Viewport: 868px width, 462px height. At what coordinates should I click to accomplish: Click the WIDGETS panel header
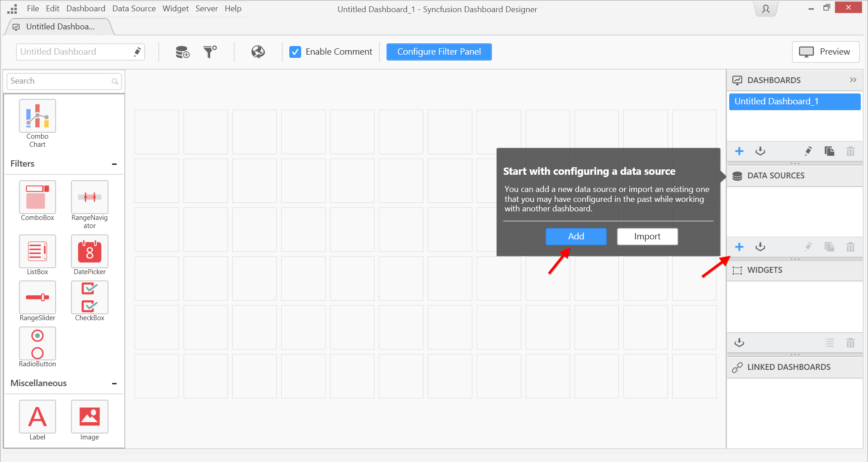tap(794, 270)
